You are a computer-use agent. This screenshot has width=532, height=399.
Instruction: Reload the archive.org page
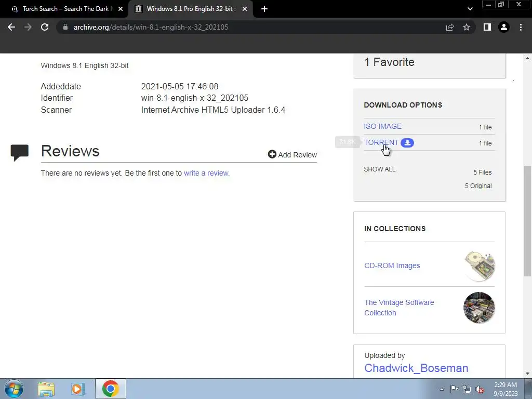[45, 27]
